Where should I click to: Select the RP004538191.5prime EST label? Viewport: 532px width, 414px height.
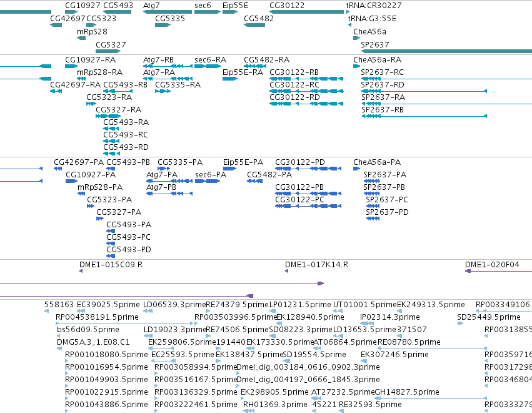coord(97,317)
